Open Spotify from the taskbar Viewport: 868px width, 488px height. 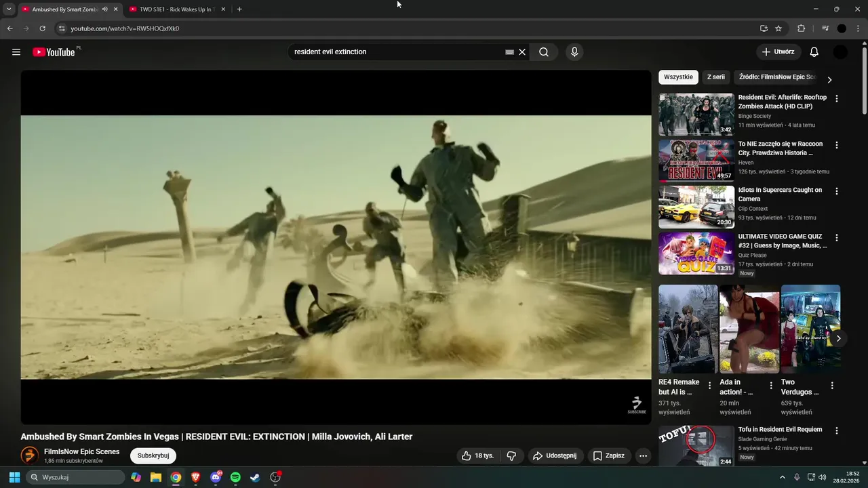tap(235, 477)
